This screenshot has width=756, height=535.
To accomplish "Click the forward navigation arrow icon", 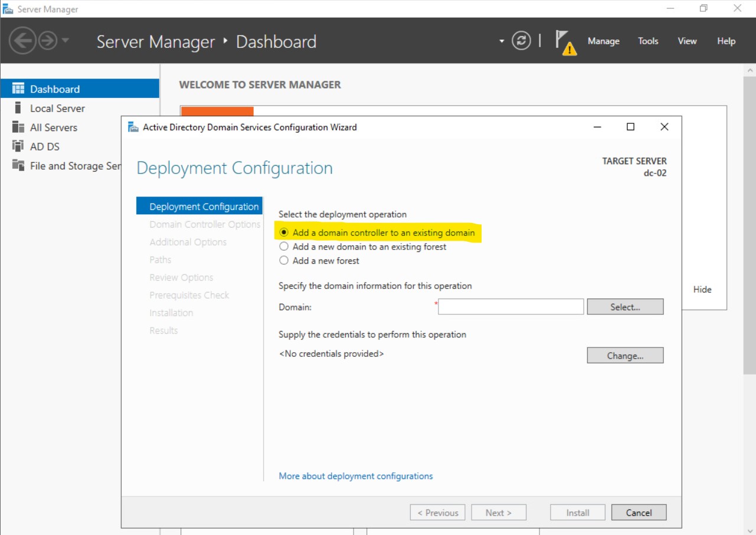I will coord(47,41).
